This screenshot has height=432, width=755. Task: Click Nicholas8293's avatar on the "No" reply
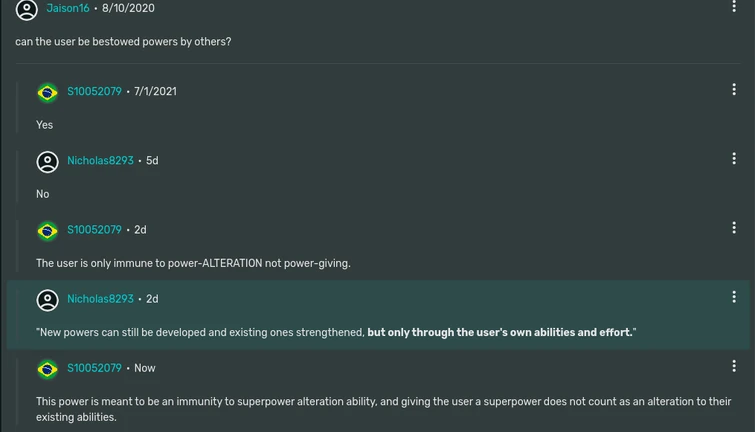(47, 161)
